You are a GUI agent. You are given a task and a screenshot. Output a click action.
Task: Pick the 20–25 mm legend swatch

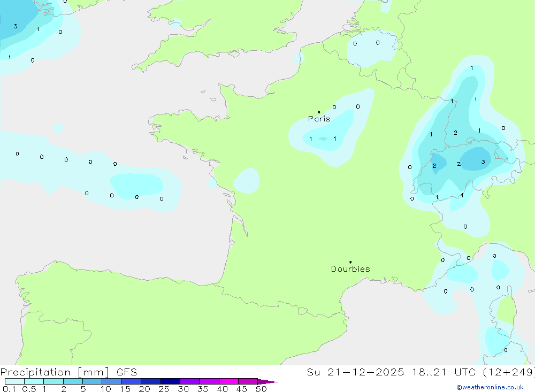coord(151,381)
